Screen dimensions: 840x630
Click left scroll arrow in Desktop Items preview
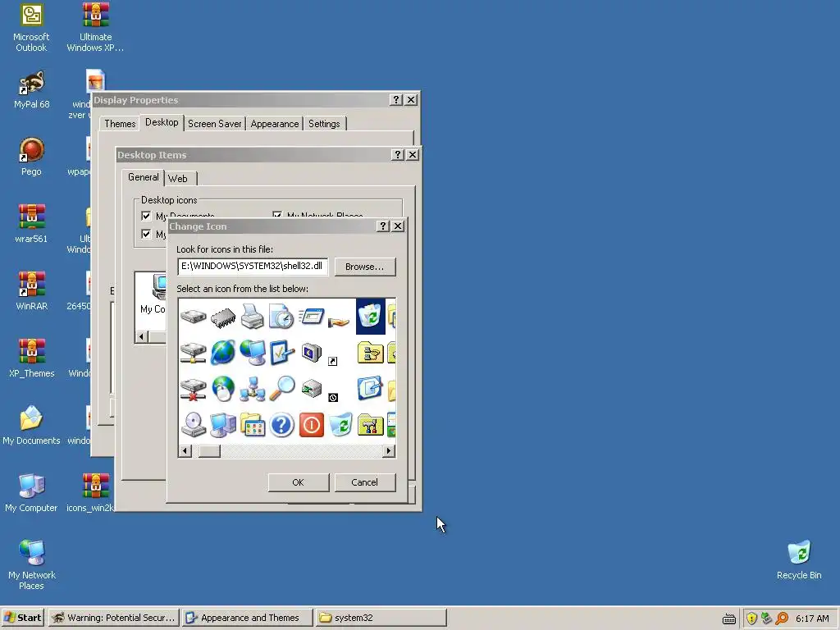click(x=141, y=337)
